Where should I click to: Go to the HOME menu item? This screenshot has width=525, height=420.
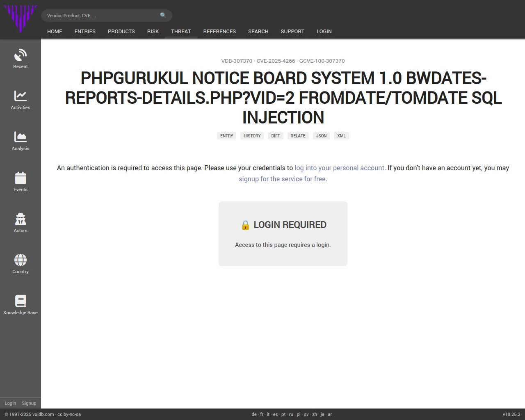(55, 31)
